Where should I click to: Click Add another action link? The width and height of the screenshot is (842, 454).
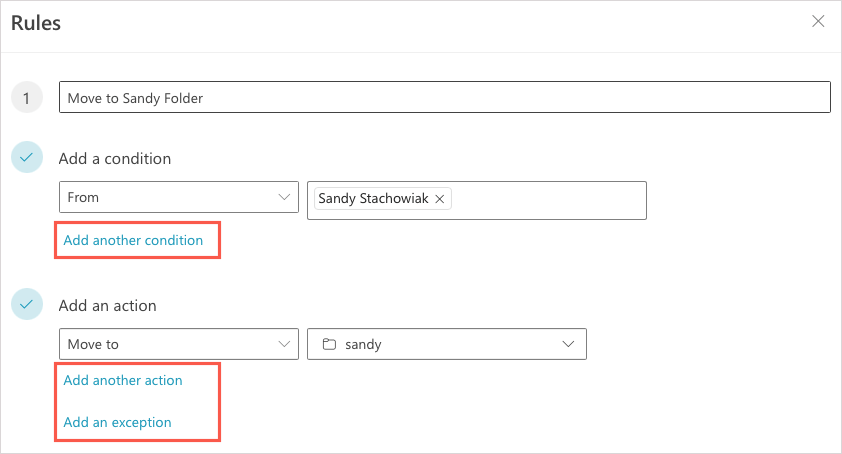(123, 380)
